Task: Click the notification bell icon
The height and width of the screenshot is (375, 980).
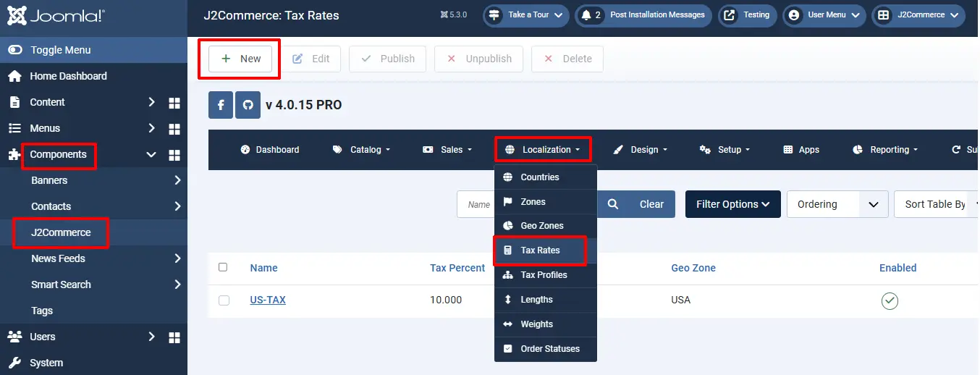Action: (586, 15)
